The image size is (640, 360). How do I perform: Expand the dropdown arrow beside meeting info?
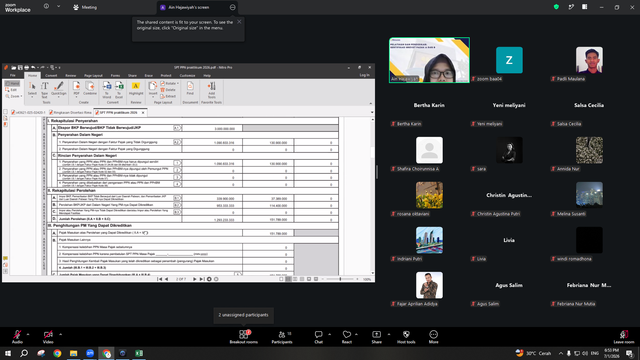tap(58, 7)
